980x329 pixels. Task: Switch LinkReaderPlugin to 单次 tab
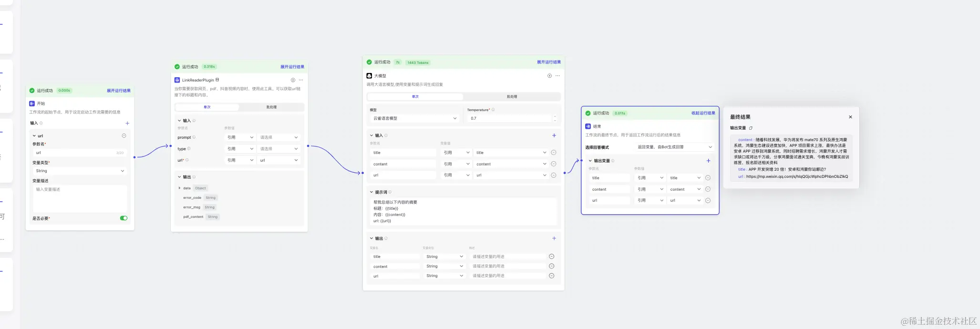[207, 107]
